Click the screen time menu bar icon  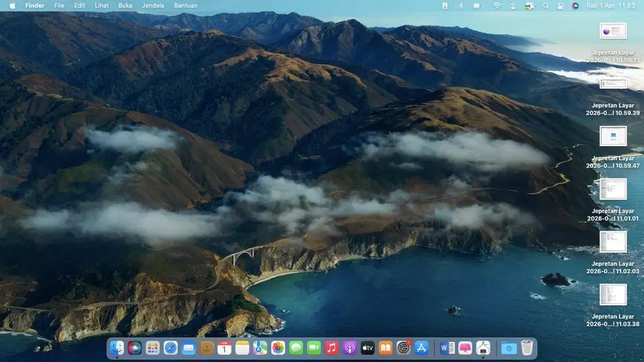[x=513, y=6]
